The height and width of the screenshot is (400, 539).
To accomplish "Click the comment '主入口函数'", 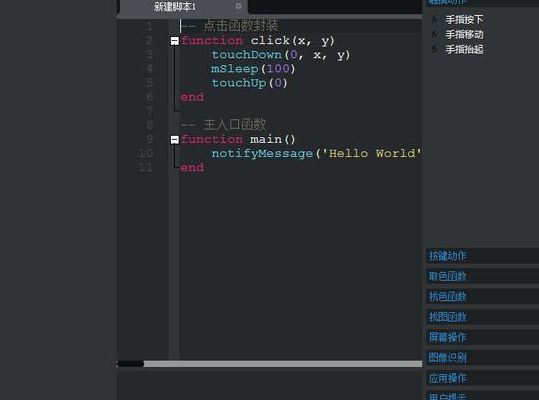I will point(234,124).
